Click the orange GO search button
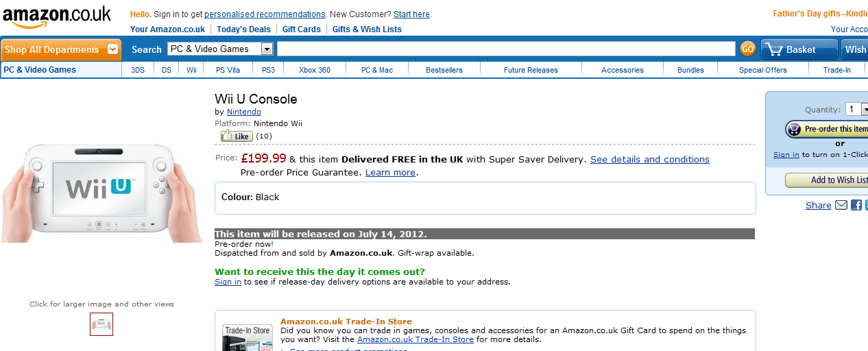This screenshot has height=351, width=868. (747, 49)
